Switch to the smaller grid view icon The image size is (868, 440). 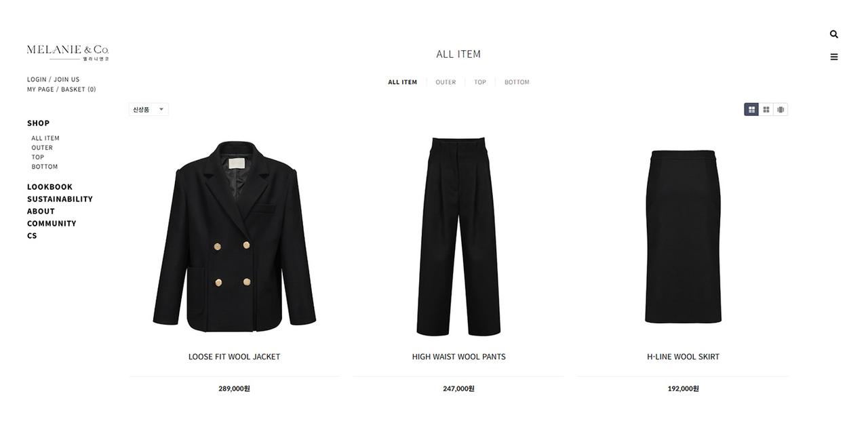pyautogui.click(x=766, y=110)
